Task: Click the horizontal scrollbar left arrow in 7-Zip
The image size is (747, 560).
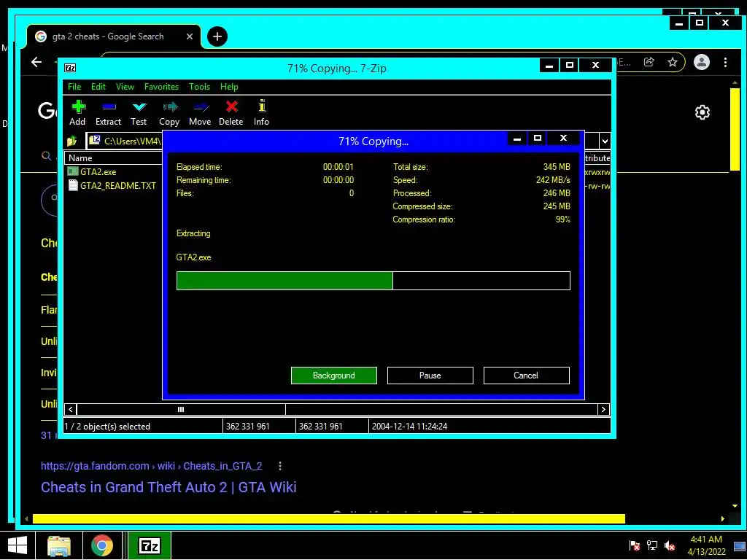Action: point(71,410)
